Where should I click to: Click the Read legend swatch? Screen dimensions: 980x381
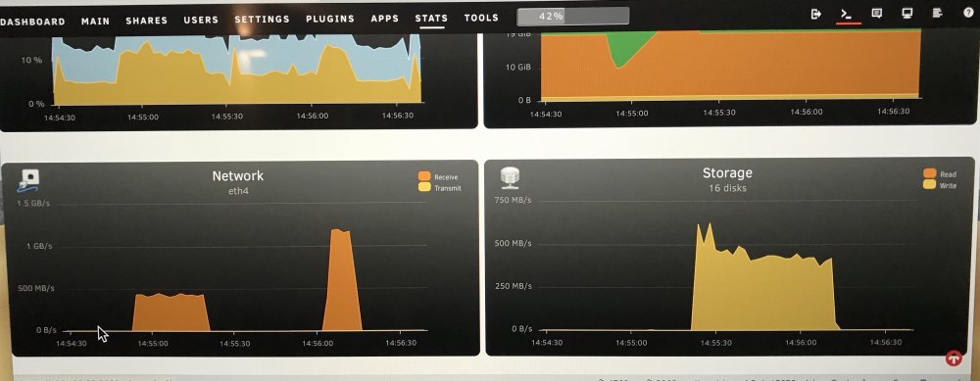[929, 173]
